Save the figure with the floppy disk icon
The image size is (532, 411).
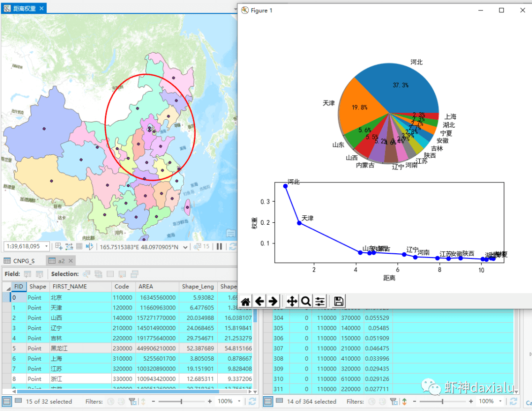tap(338, 301)
